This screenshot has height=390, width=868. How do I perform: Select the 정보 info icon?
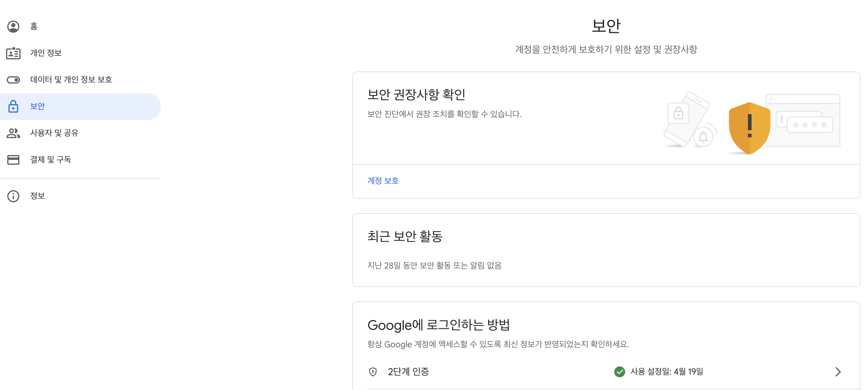[x=14, y=196]
